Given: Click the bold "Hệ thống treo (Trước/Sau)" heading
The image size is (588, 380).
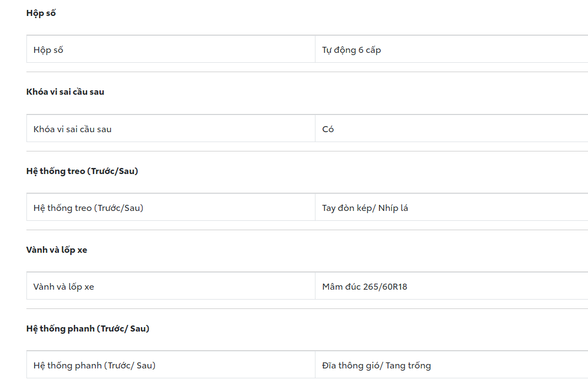Looking at the screenshot, I should [x=82, y=171].
